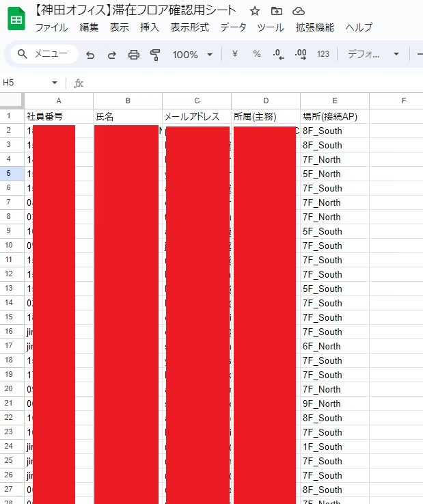Increase decimal places button

pyautogui.click(x=301, y=55)
